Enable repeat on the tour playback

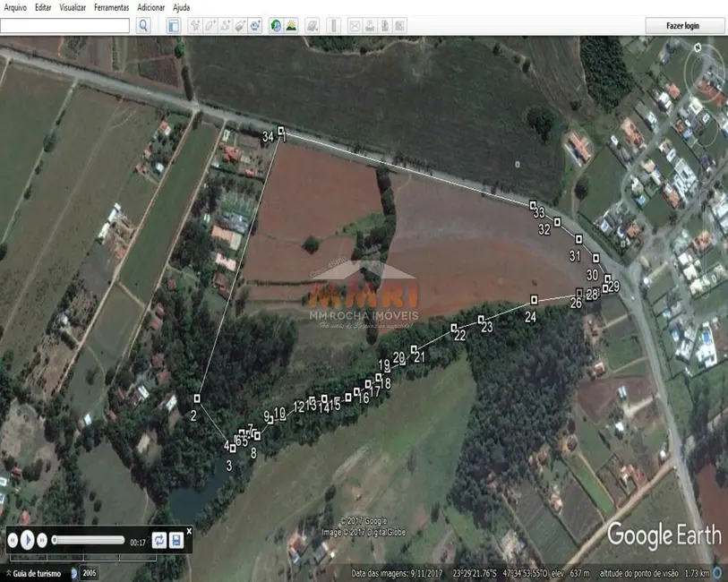tap(158, 540)
